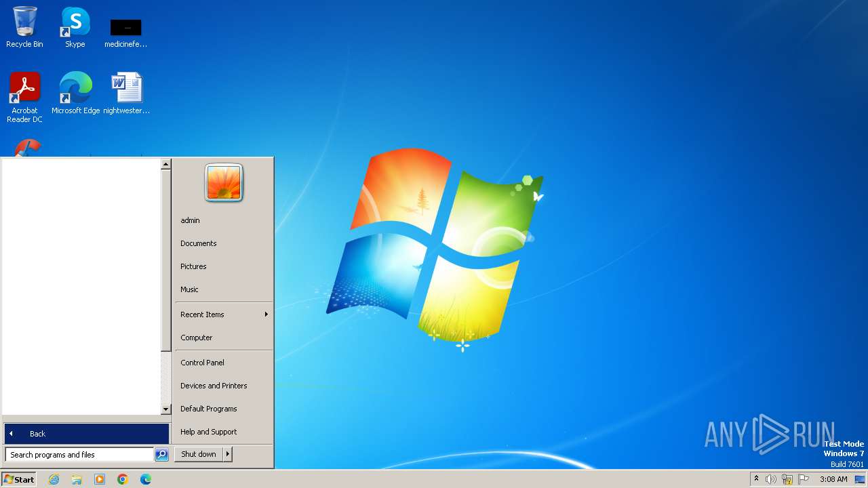
Task: Click the Shut down button
Action: coord(199,454)
